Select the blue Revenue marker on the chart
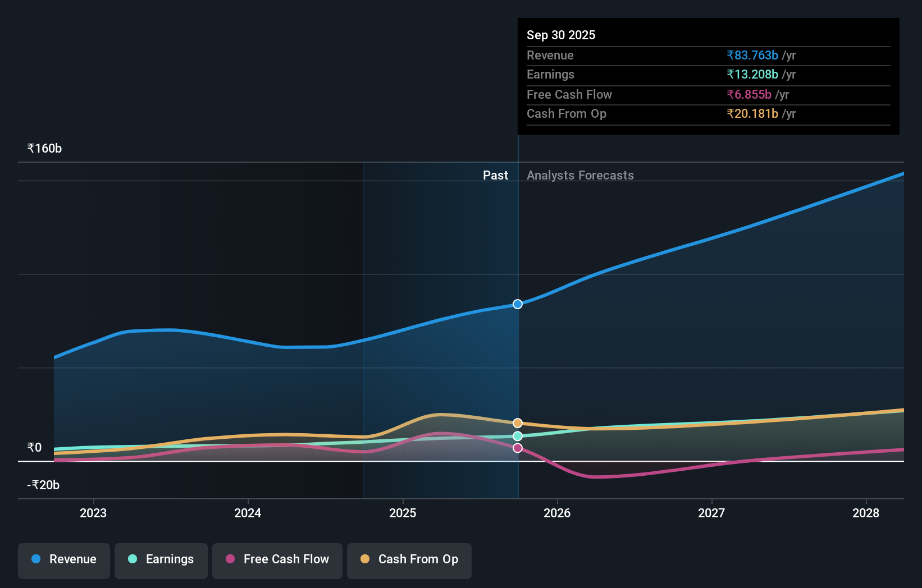 point(517,304)
